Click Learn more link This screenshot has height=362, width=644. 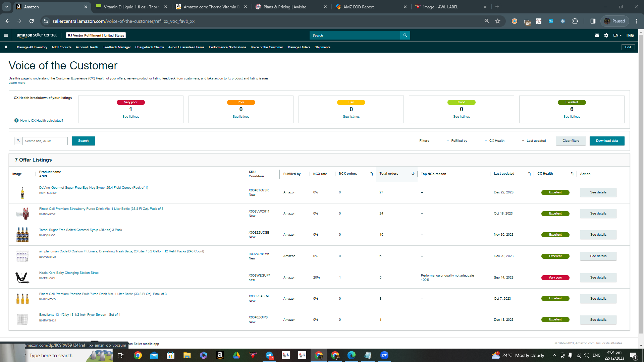[17, 83]
